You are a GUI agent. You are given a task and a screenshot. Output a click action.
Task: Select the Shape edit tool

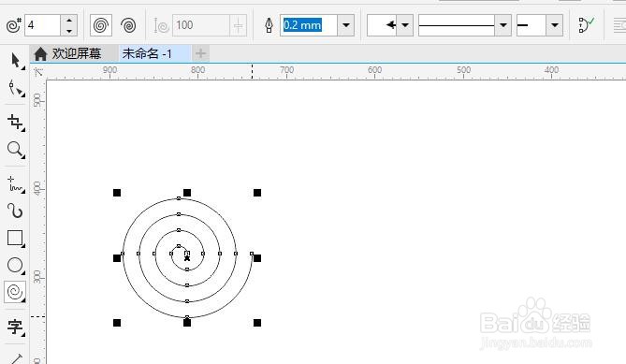click(x=16, y=88)
